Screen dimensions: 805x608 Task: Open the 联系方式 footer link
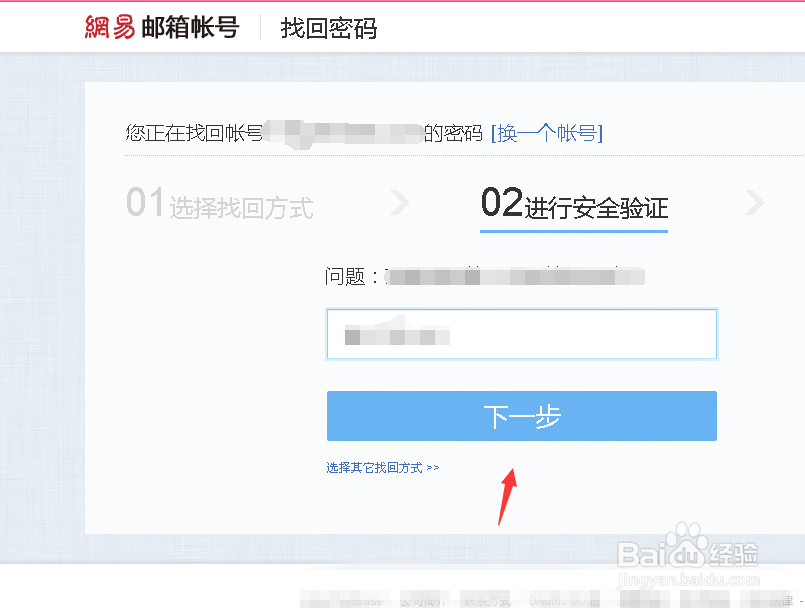[x=487, y=600]
